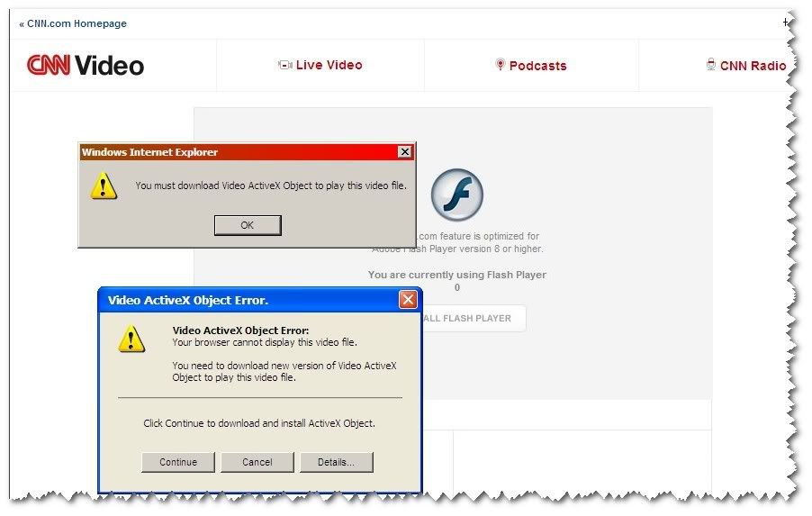Screen dimensions: 812x516
Task: Click 'Click Continue to download and install' text
Action: pyautogui.click(x=259, y=423)
